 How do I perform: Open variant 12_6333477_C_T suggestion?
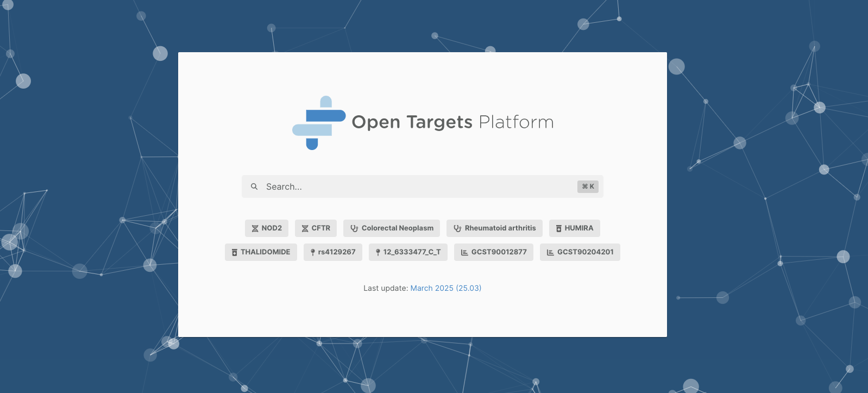coord(408,252)
